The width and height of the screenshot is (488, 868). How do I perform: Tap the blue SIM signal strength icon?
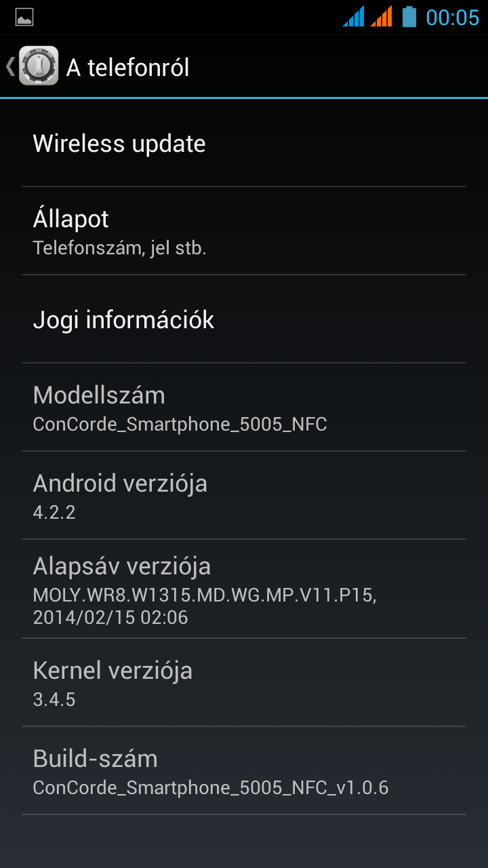(x=354, y=16)
